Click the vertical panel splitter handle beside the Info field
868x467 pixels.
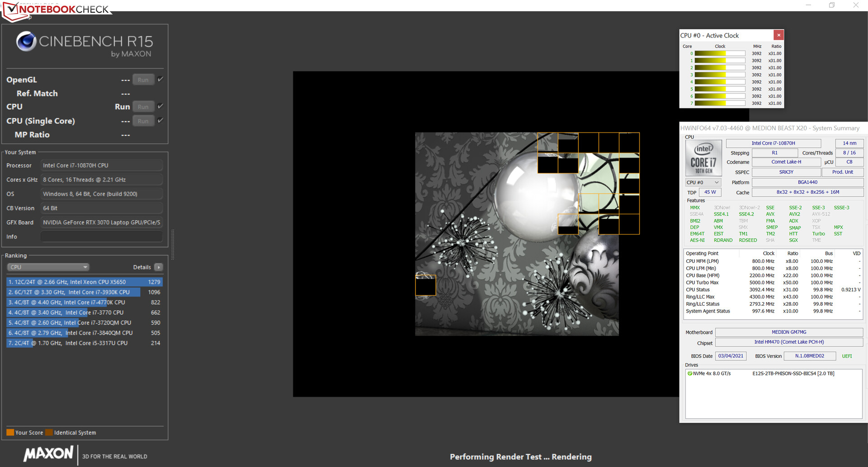(172, 244)
